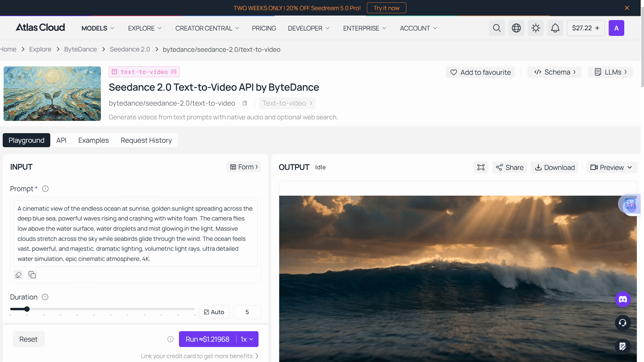Switch to the Request History tab
Image resolution: width=644 pixels, height=362 pixels.
[146, 140]
